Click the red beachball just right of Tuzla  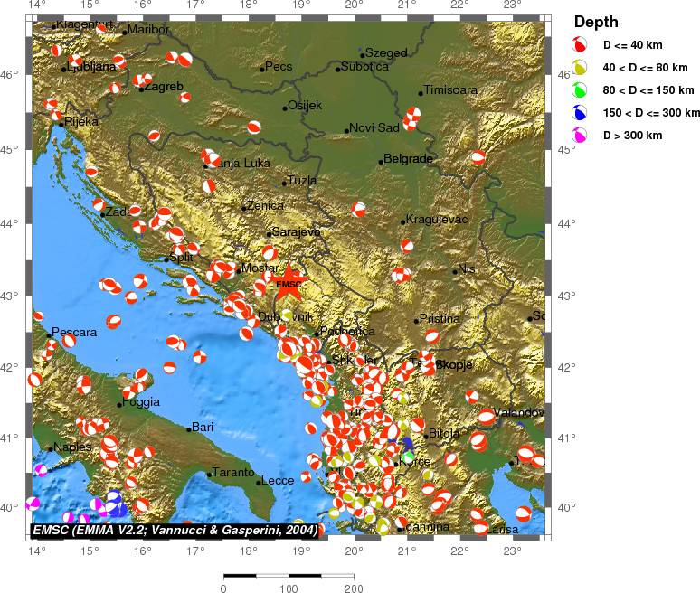[x=359, y=209]
